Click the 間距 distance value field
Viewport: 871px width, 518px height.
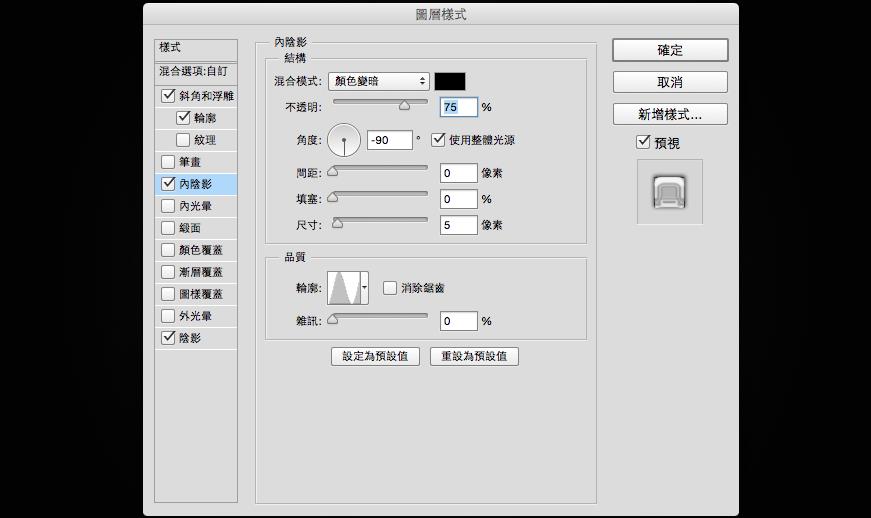[x=459, y=173]
